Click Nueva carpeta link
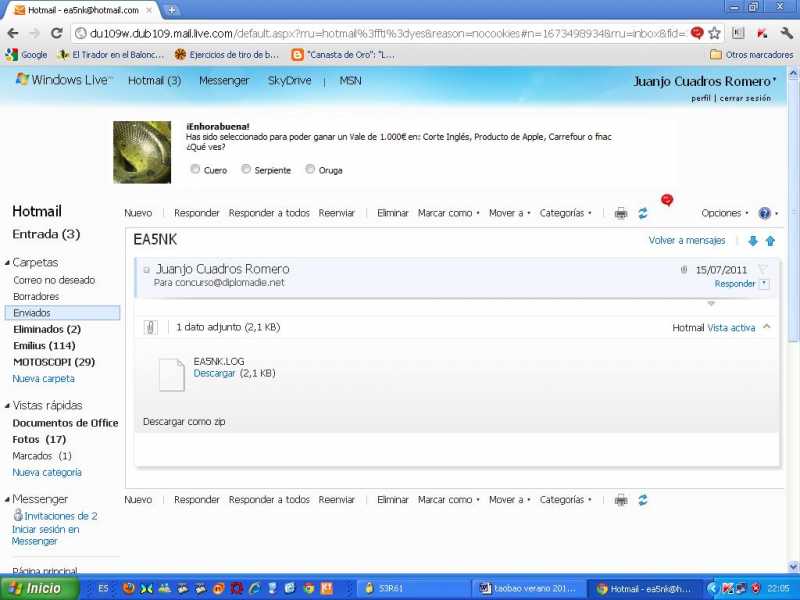 (43, 379)
